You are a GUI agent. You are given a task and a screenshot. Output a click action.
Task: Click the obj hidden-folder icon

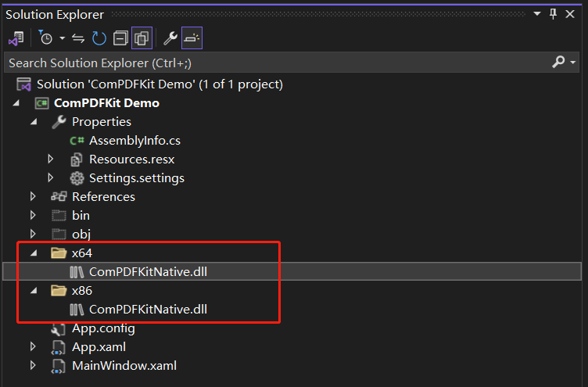pos(59,234)
